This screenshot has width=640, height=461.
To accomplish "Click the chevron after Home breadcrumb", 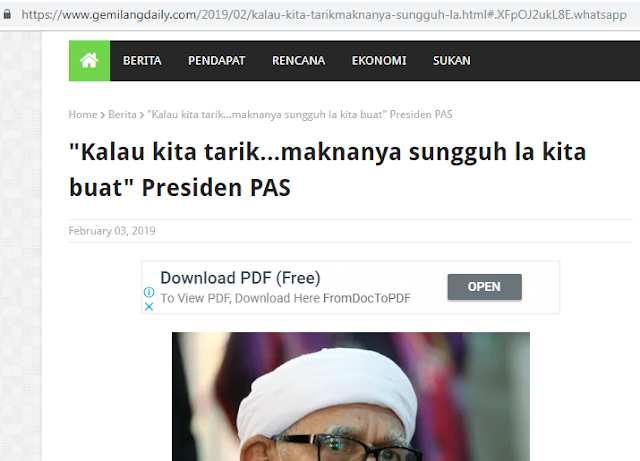I will coord(102,115).
